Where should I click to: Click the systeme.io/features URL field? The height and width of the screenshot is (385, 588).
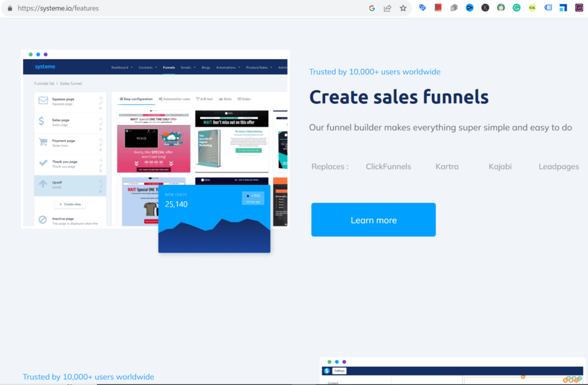(x=172, y=9)
